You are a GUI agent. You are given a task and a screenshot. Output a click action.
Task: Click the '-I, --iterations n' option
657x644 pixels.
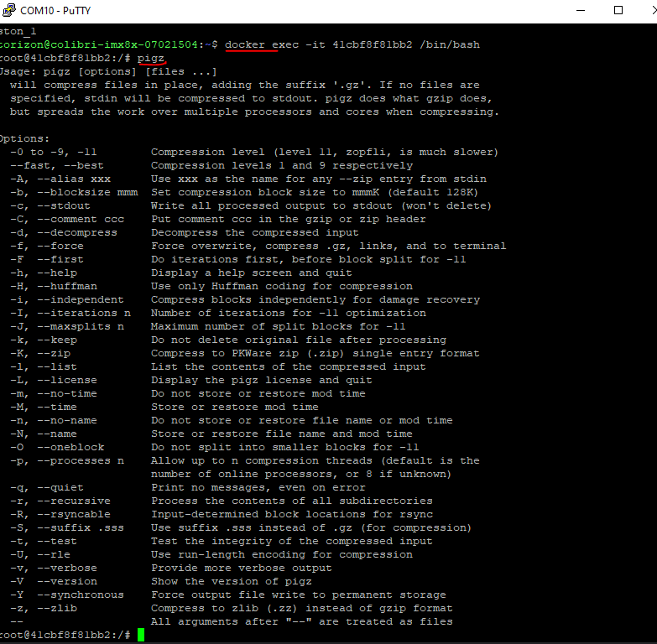coord(70,313)
